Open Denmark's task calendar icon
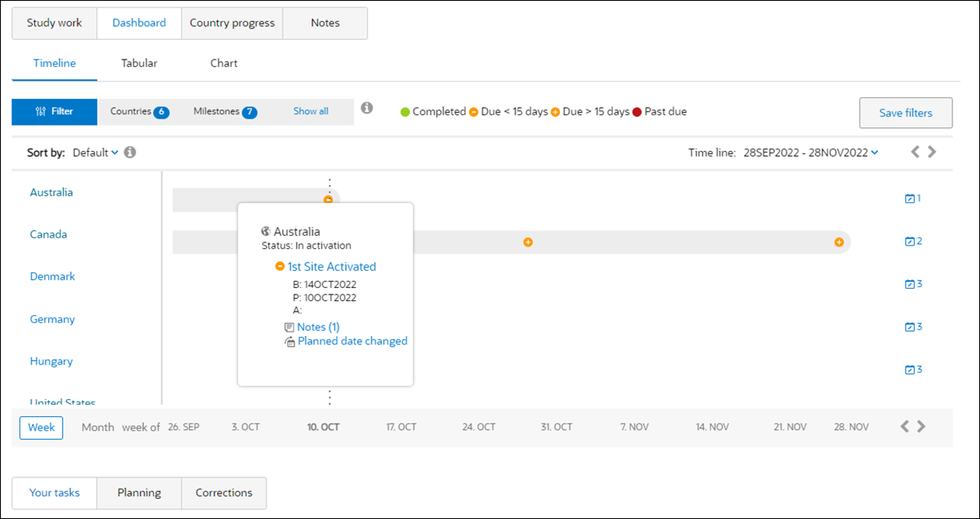This screenshot has width=980, height=519. 913,284
